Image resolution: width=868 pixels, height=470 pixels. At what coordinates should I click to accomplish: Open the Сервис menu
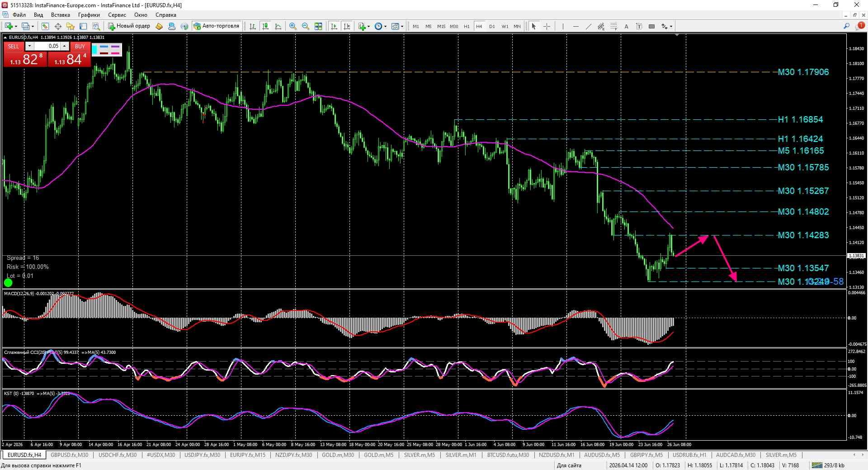click(x=117, y=15)
